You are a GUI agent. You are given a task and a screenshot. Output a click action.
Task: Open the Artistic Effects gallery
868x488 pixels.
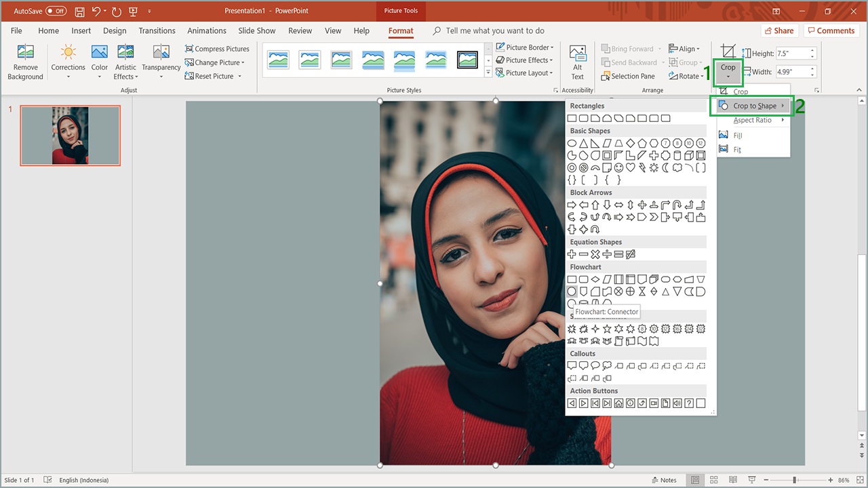pyautogui.click(x=125, y=62)
